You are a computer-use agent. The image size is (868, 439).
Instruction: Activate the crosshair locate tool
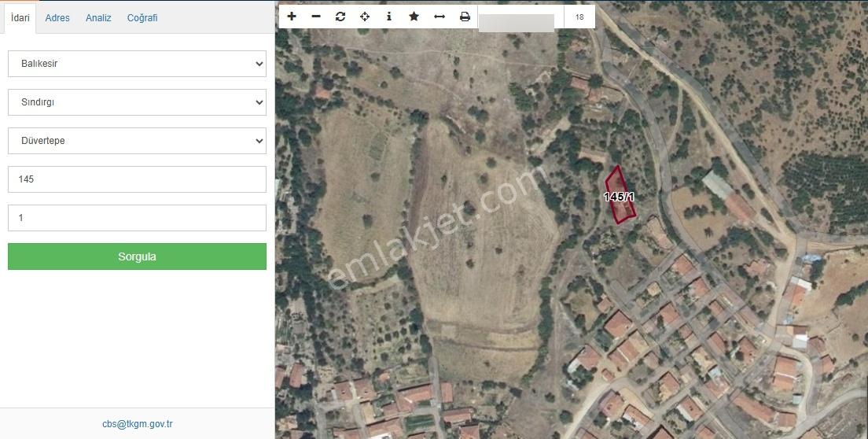365,17
